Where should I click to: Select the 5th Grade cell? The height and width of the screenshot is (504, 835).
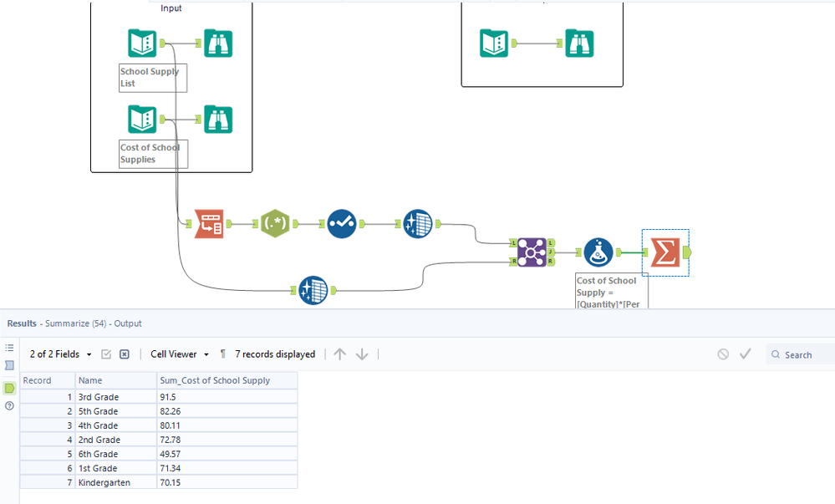click(x=116, y=411)
